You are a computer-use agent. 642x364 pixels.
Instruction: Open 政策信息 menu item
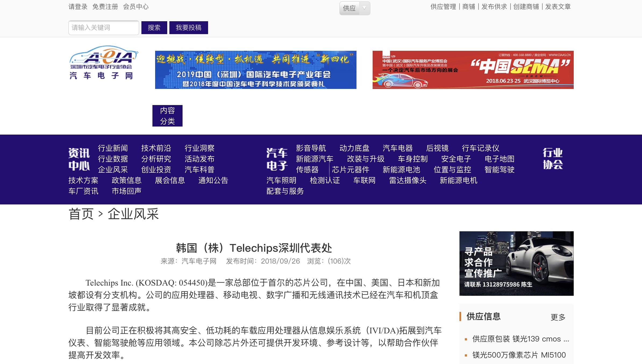coord(127,180)
